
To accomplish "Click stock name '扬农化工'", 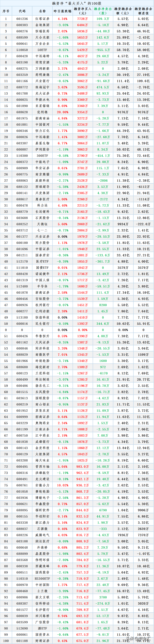I will (42, 386).
